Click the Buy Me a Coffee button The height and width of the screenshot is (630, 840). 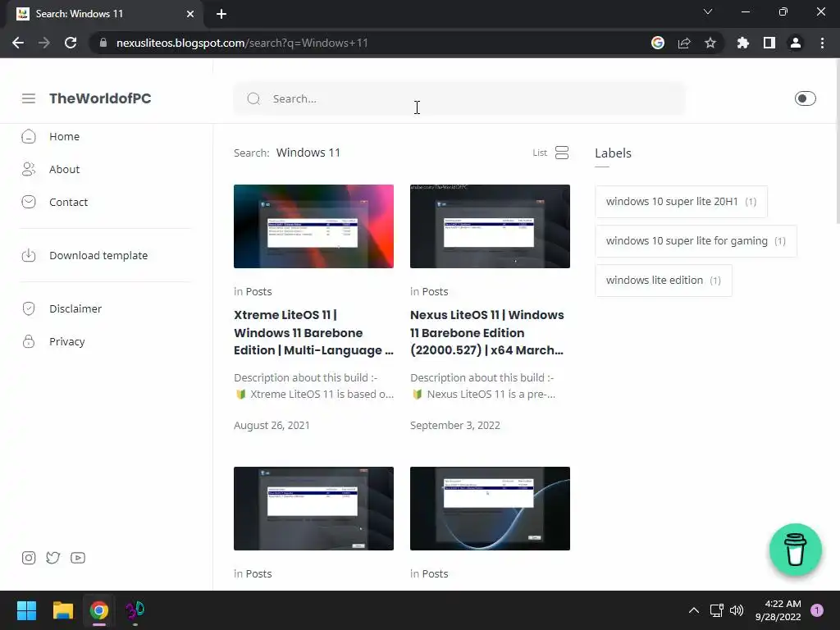coord(795,550)
